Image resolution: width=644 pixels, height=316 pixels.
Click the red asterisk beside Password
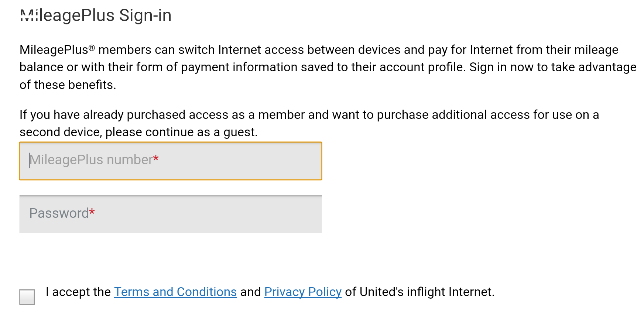92,212
